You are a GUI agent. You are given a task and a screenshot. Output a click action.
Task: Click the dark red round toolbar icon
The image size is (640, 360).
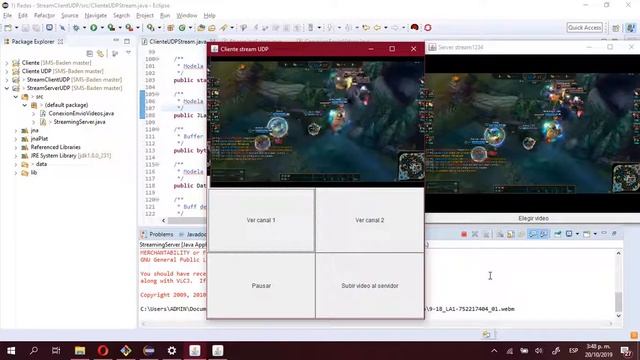[415, 27]
